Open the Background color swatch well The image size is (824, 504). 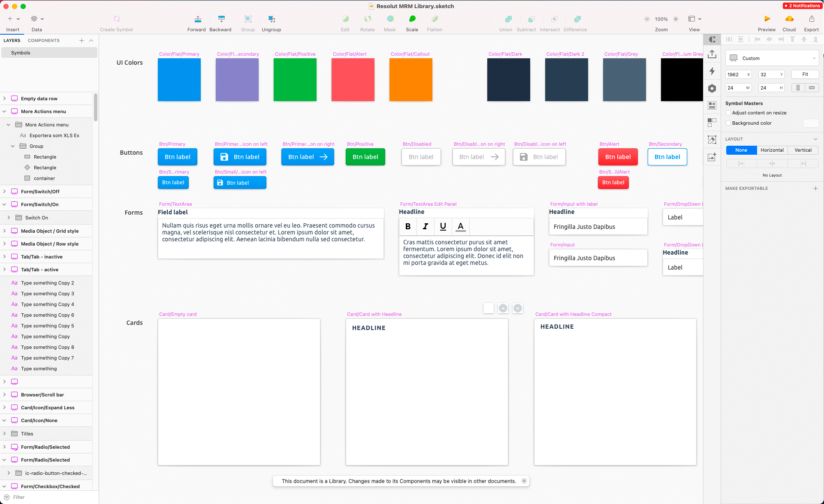(811, 123)
